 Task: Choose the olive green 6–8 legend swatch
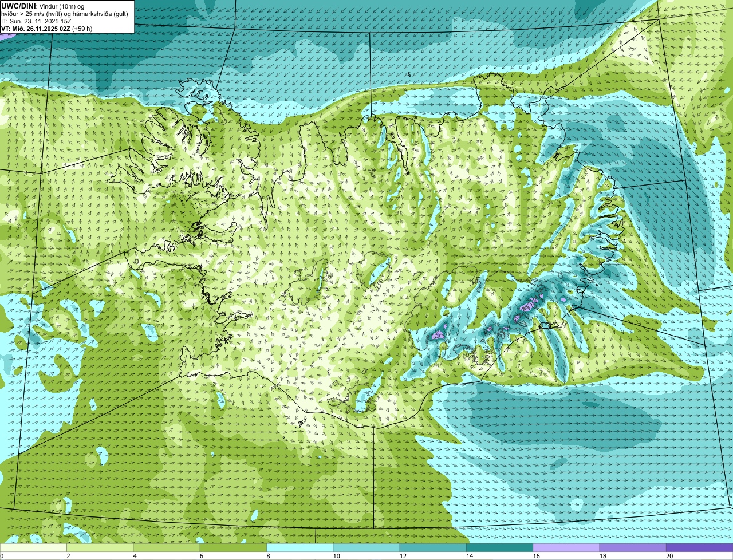(x=233, y=547)
